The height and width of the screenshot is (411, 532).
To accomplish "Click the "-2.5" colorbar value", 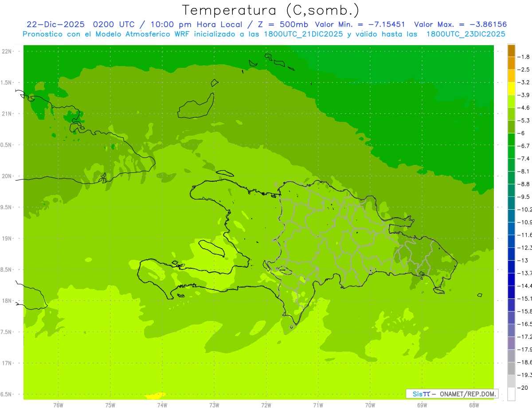I will pyautogui.click(x=524, y=70).
